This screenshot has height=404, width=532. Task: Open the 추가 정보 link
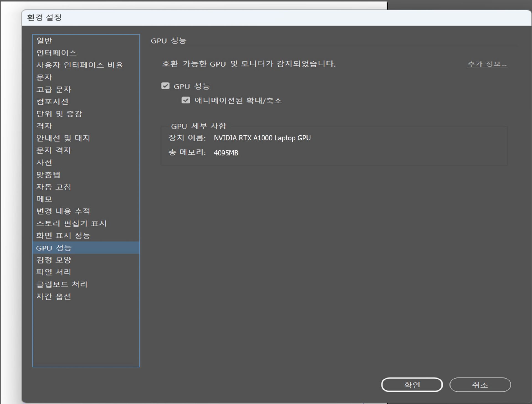487,64
